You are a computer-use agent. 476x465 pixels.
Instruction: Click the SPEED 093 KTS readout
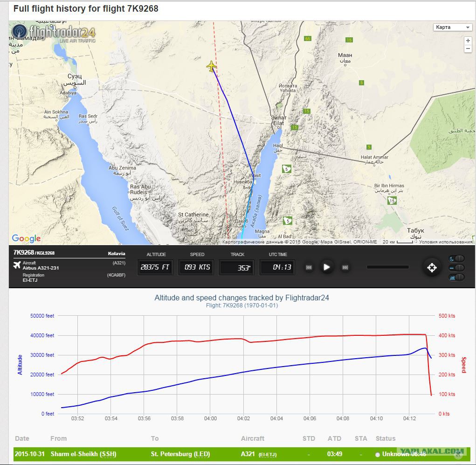pos(197,267)
